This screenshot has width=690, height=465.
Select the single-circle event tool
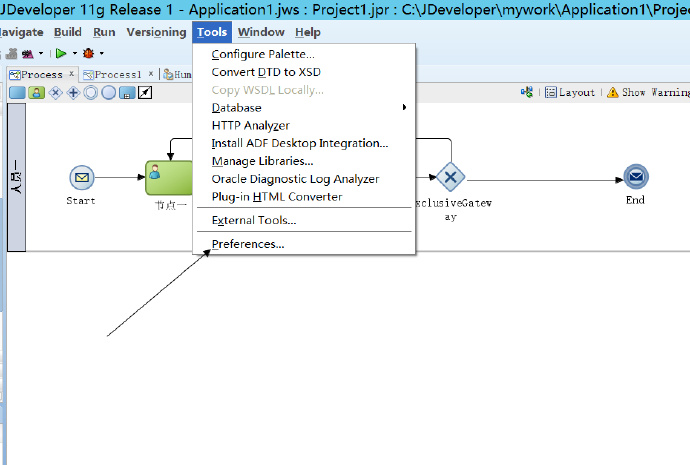pos(109,92)
